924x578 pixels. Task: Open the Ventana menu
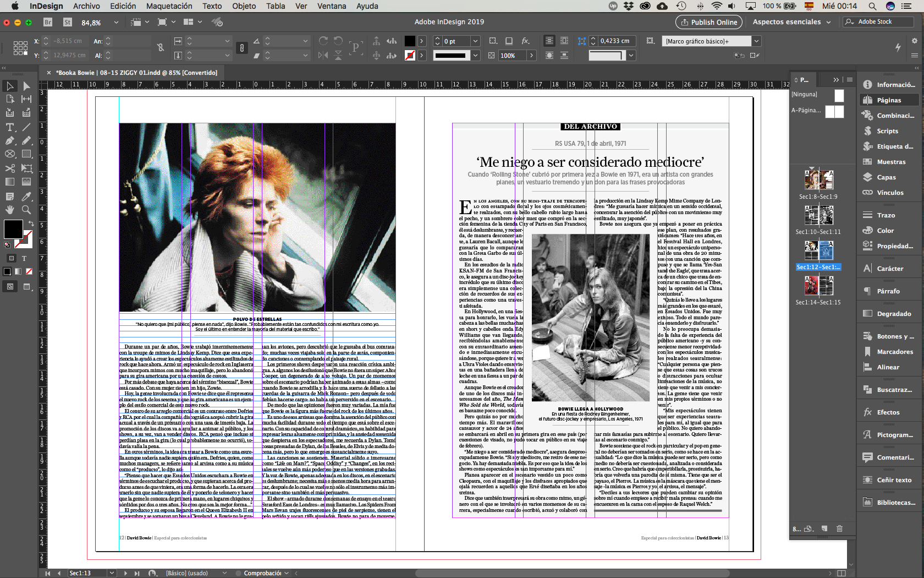(x=332, y=6)
